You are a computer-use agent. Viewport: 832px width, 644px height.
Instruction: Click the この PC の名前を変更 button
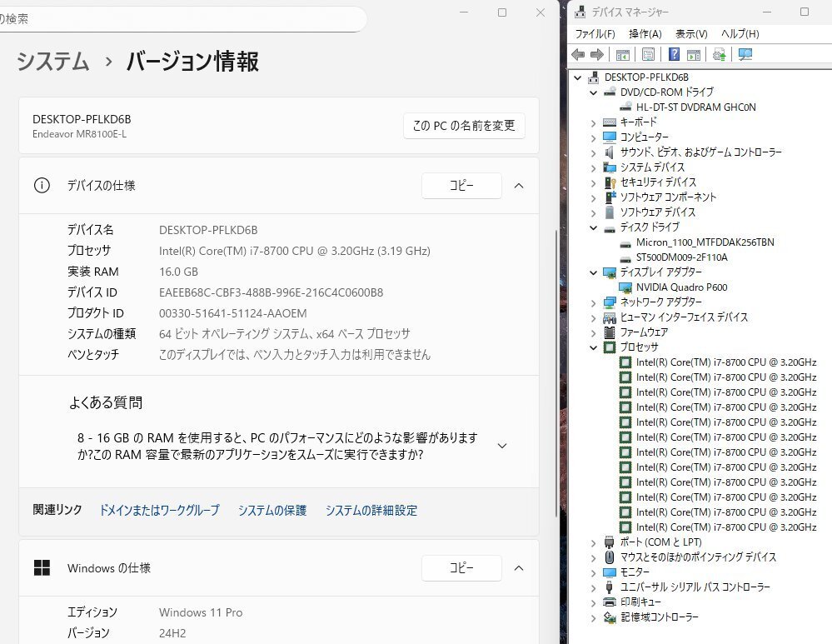tap(464, 126)
